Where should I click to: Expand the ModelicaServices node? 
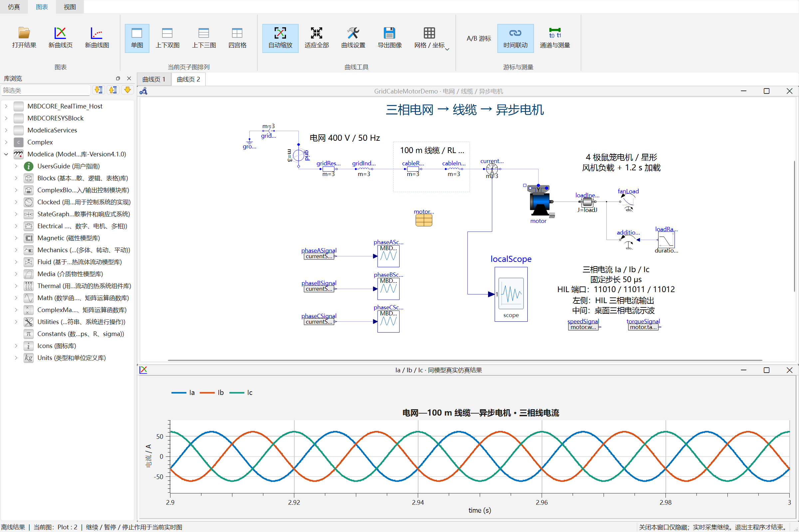coord(6,130)
